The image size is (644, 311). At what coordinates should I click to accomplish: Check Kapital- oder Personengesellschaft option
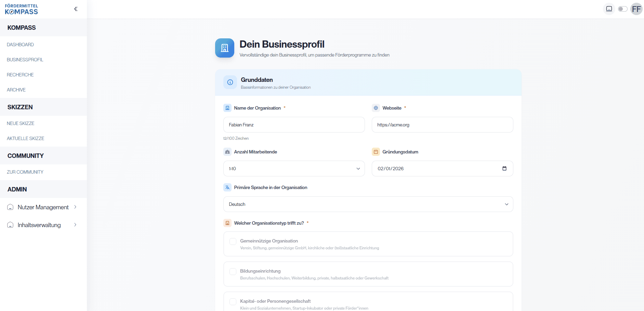233,302
